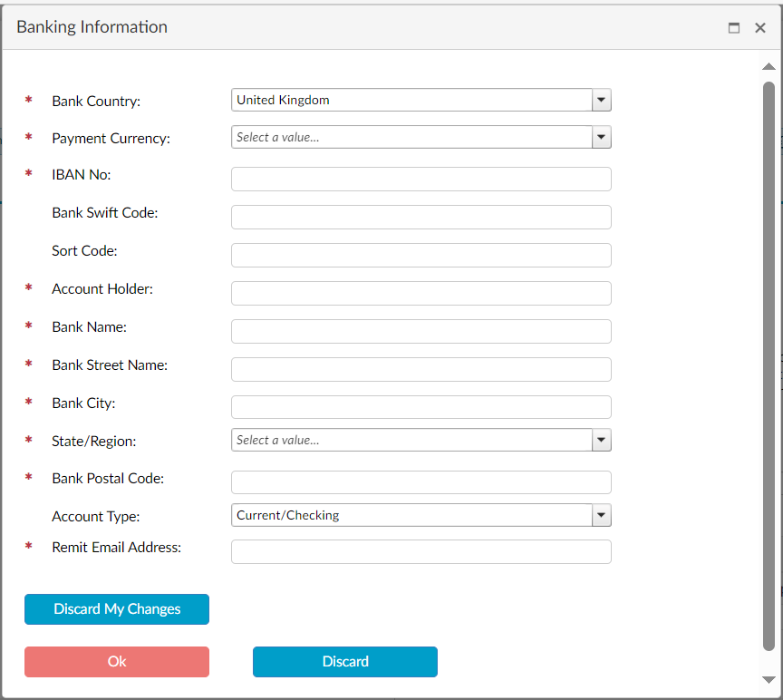Click the Bank Swift Code field
783x700 pixels.
point(420,217)
